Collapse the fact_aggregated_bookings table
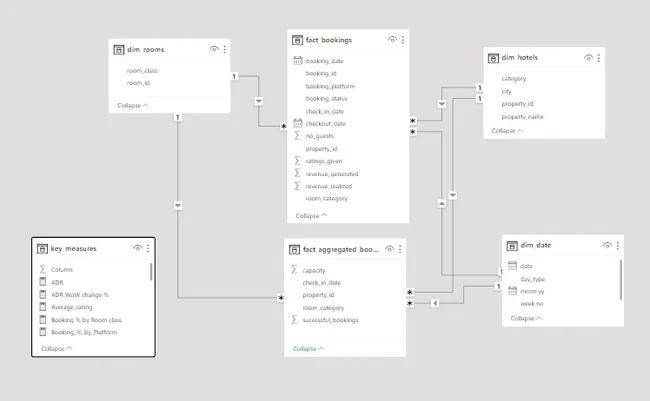The height and width of the screenshot is (401, 650). pos(308,349)
